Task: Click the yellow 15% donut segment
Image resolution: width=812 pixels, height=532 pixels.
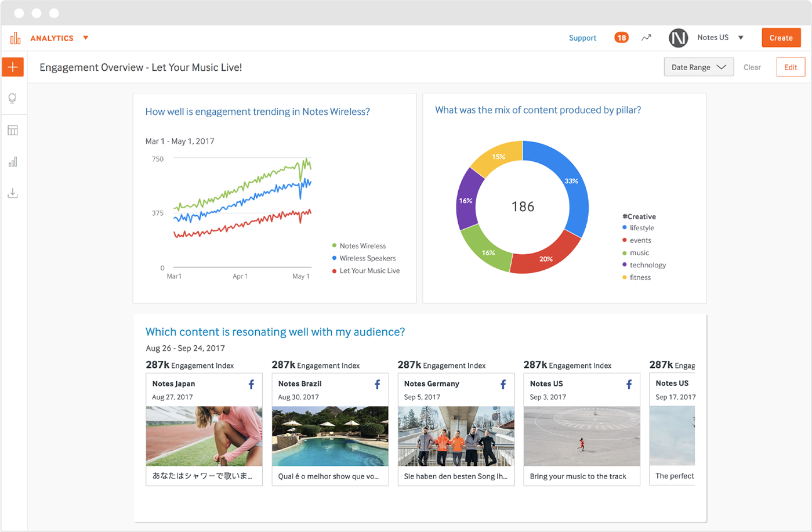Action: [498, 157]
